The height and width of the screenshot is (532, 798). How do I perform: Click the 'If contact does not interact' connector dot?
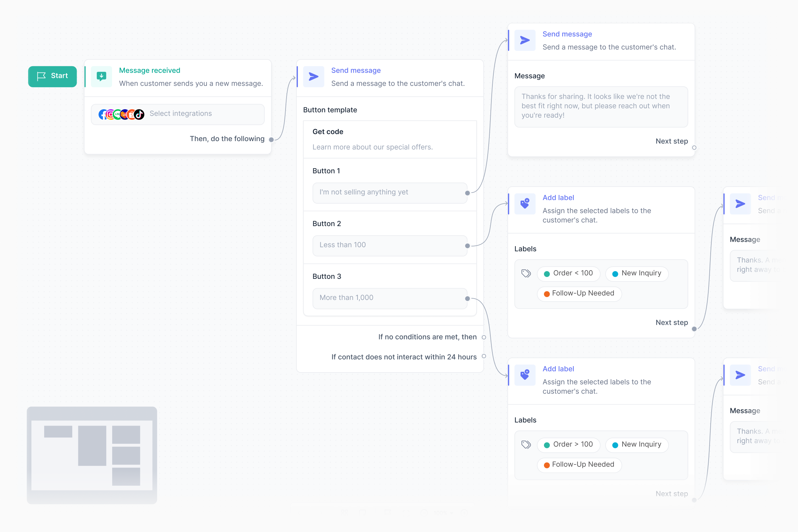(x=484, y=356)
